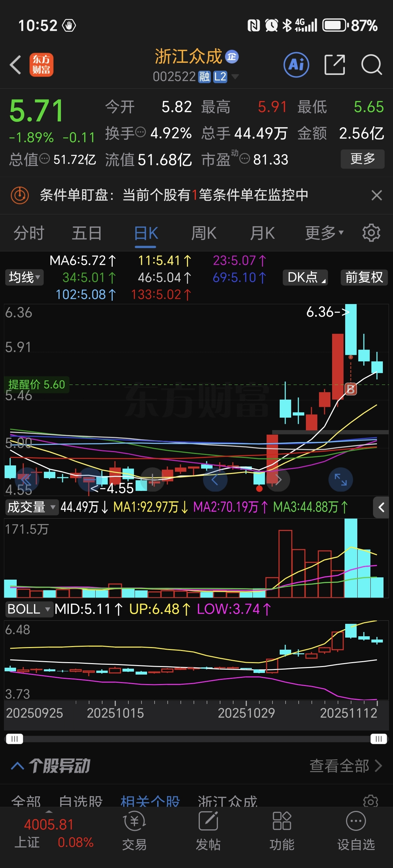Viewport: 393px width, 868px height.
Task: Tap the battery 87% status indicator
Action: click(x=350, y=26)
